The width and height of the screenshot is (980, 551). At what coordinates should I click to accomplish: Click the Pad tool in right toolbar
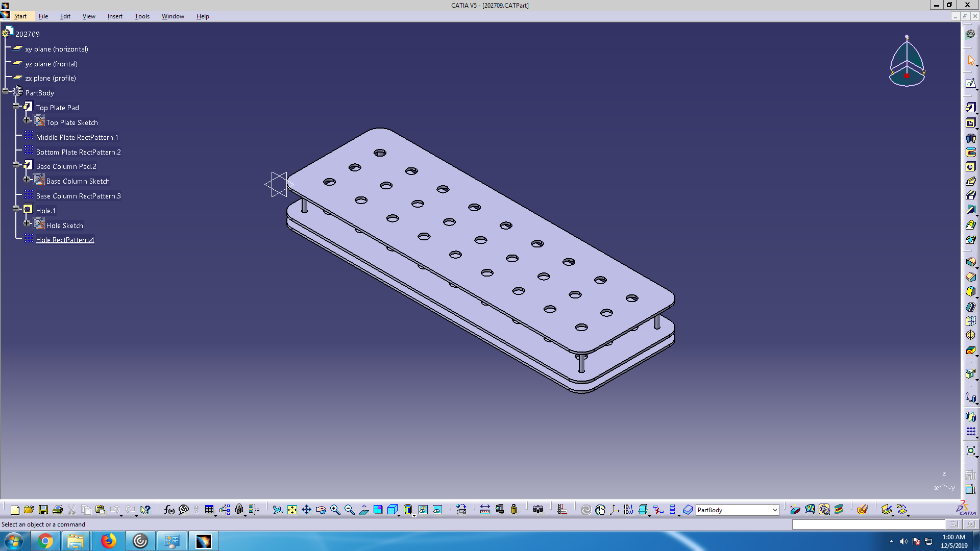[x=970, y=108]
